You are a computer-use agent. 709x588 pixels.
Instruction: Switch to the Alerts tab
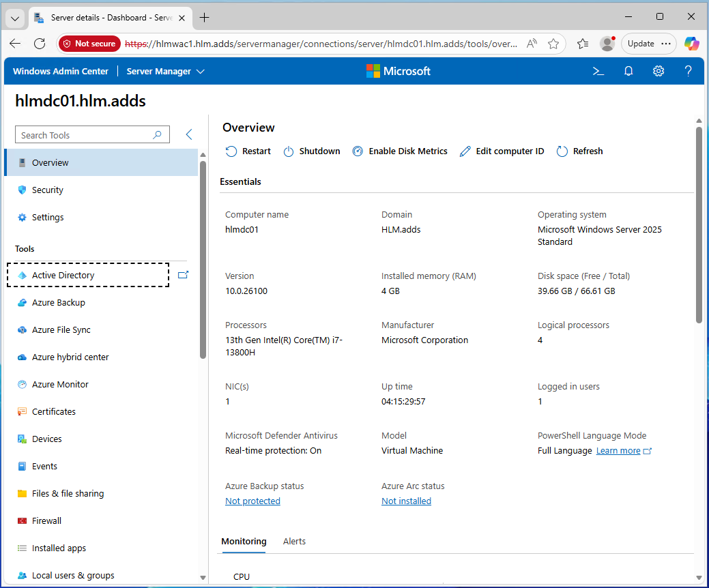point(294,541)
